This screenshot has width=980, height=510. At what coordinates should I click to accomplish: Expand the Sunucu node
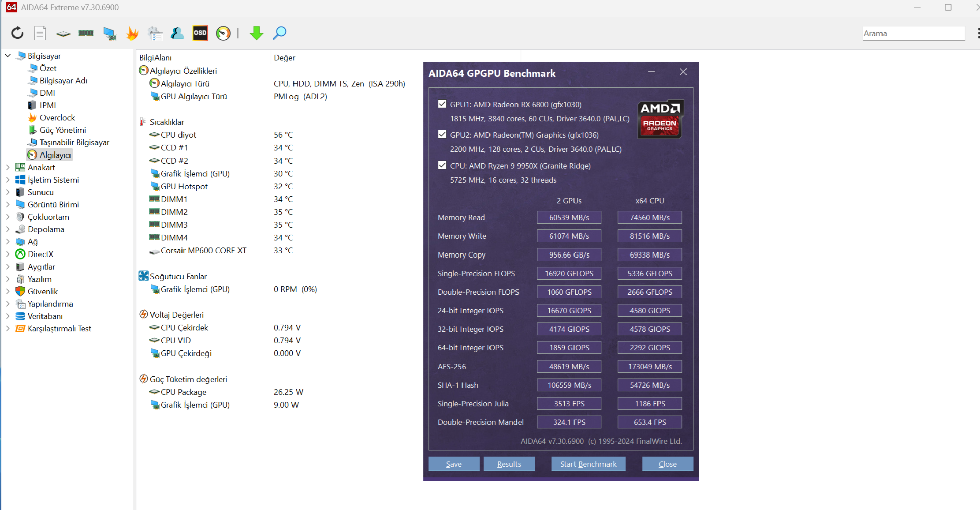point(7,192)
